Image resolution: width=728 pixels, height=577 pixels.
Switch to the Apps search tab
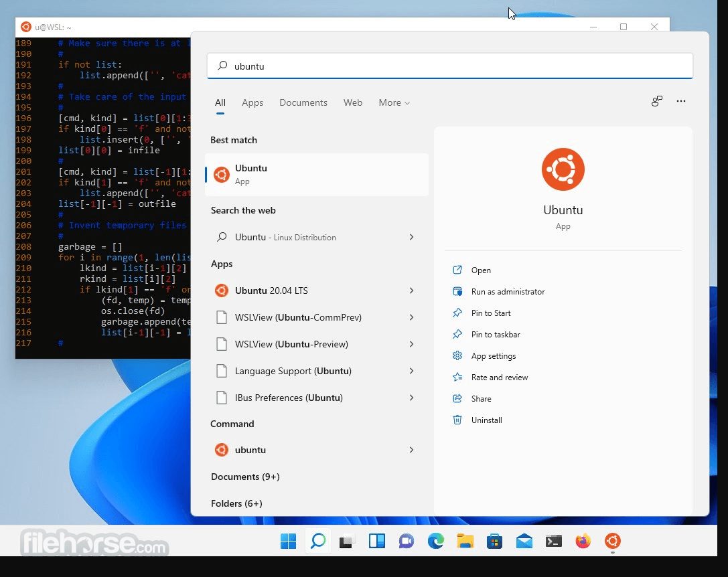click(252, 102)
